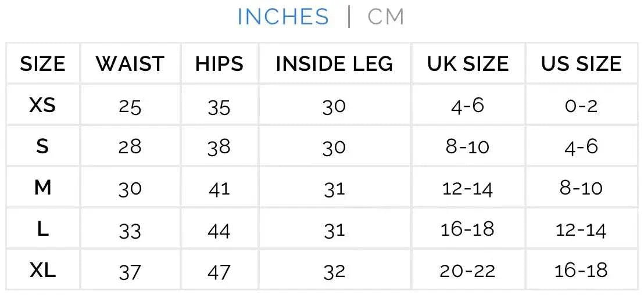Select the XL size row label

pos(42,270)
